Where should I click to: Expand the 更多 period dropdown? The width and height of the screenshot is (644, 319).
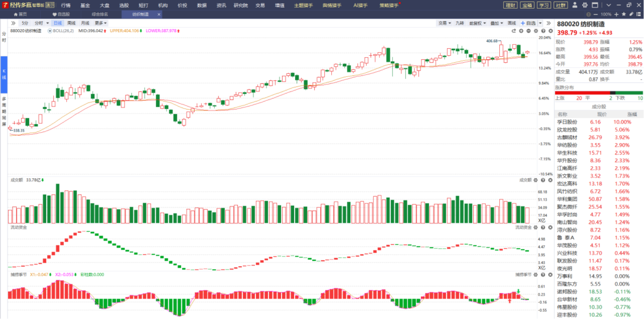pos(101,23)
